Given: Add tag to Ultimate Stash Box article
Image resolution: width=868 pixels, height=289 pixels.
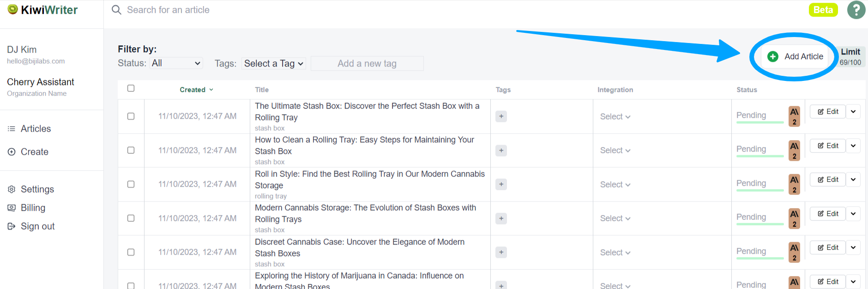Looking at the screenshot, I should coord(501,117).
